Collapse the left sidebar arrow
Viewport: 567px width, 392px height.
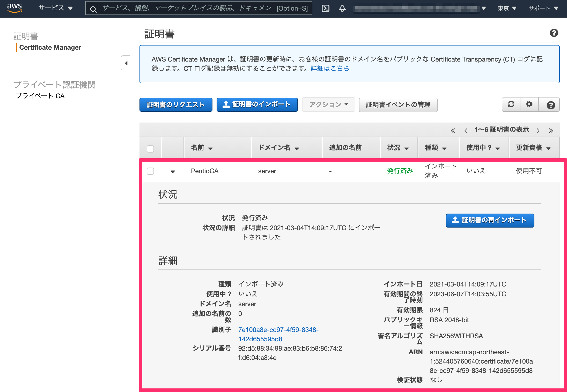126,63
